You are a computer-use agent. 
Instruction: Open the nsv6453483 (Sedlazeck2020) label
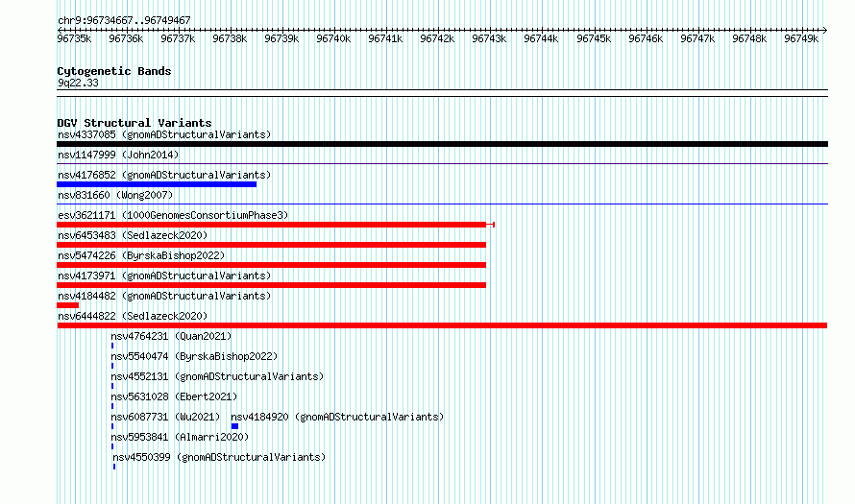(x=133, y=235)
